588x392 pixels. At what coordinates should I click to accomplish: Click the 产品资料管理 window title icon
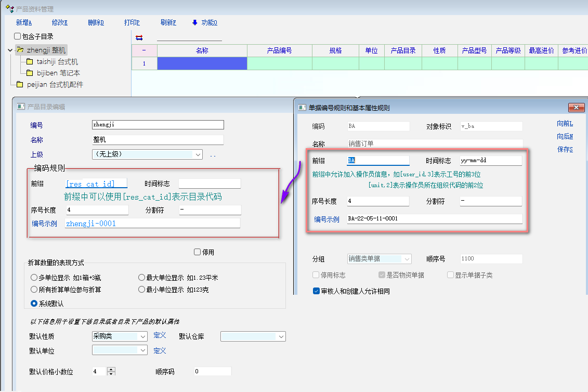pos(9,9)
